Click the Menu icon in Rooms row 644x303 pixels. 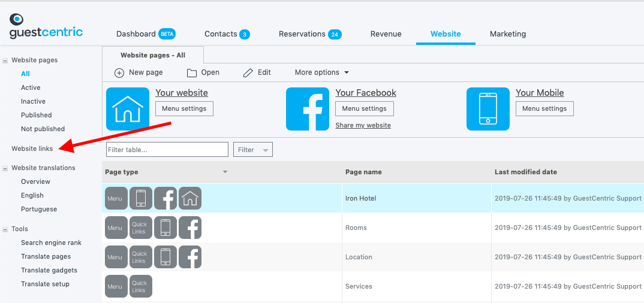pos(116,228)
